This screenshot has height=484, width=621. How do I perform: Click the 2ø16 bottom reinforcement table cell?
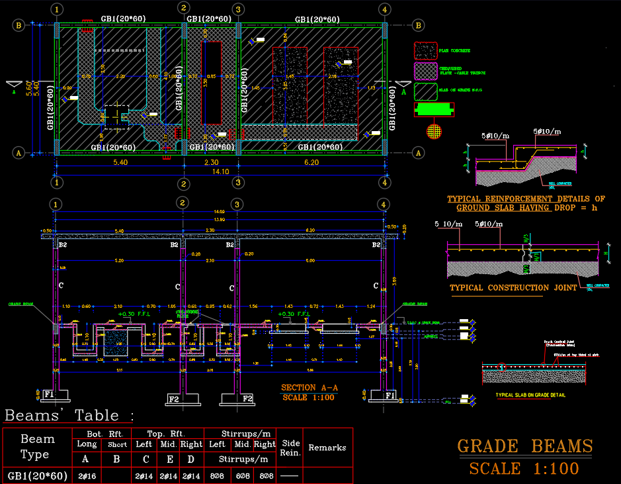87,476
